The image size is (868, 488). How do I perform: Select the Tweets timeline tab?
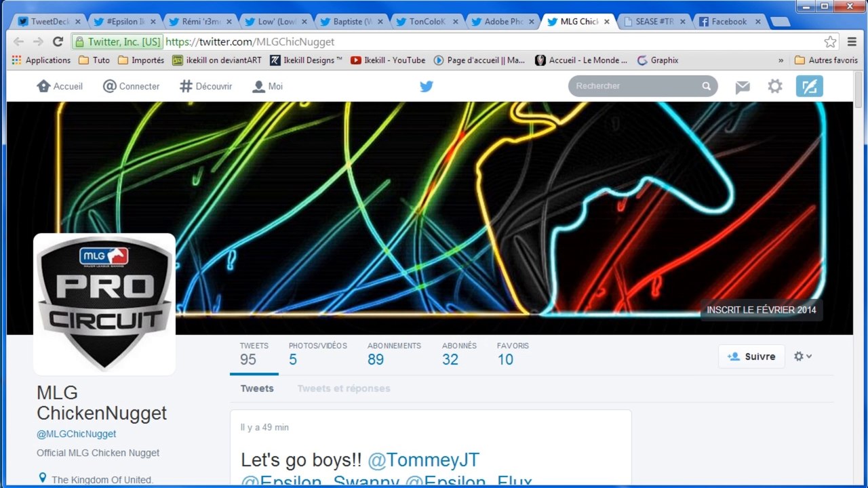coord(257,388)
